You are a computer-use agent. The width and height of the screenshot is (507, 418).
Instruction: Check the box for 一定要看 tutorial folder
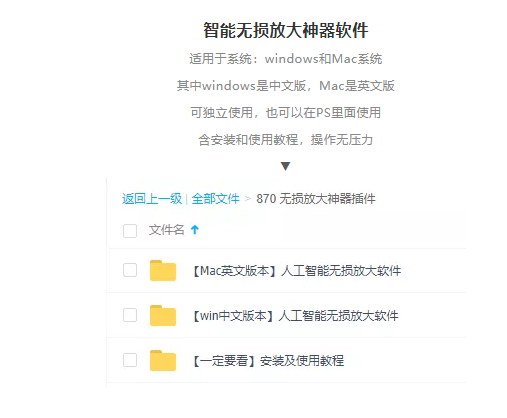click(130, 360)
